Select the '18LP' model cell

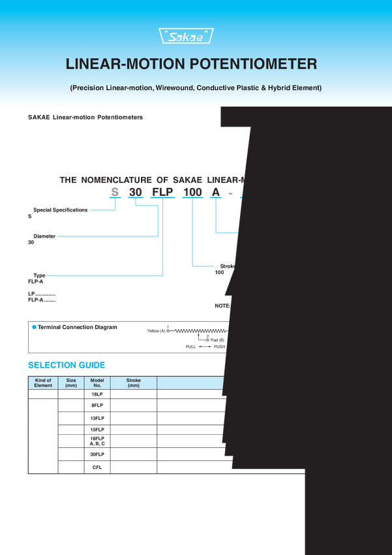tap(97, 394)
